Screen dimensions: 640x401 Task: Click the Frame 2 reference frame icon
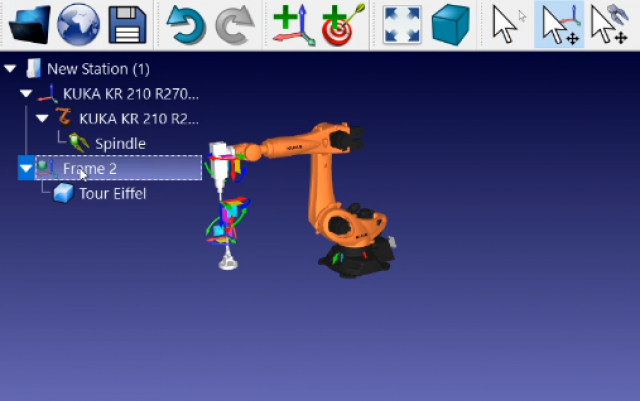[46, 168]
